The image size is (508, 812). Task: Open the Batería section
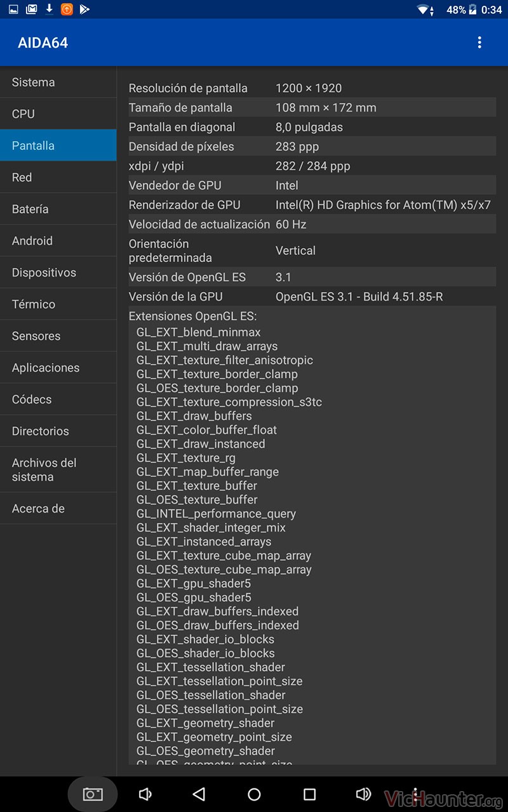coord(58,209)
